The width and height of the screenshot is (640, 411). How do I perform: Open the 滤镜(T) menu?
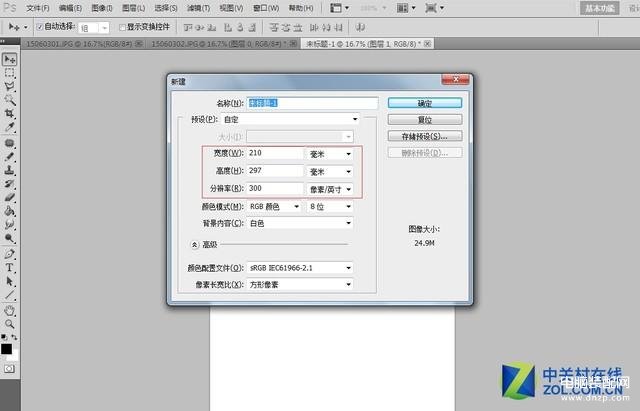tap(198, 8)
